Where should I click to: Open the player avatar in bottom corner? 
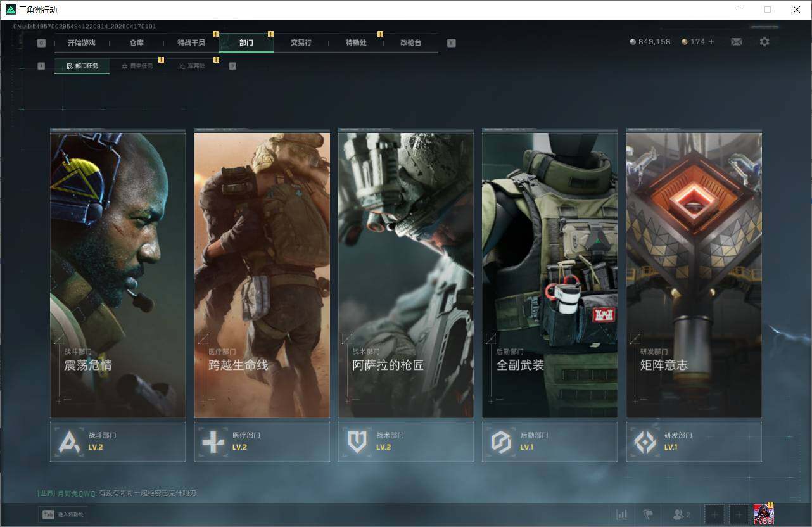pos(764,514)
